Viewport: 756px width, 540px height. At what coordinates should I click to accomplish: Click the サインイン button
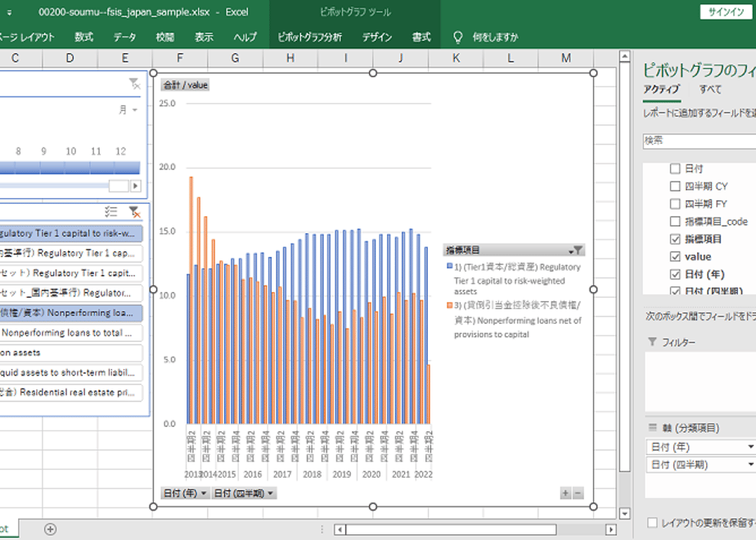(x=726, y=12)
